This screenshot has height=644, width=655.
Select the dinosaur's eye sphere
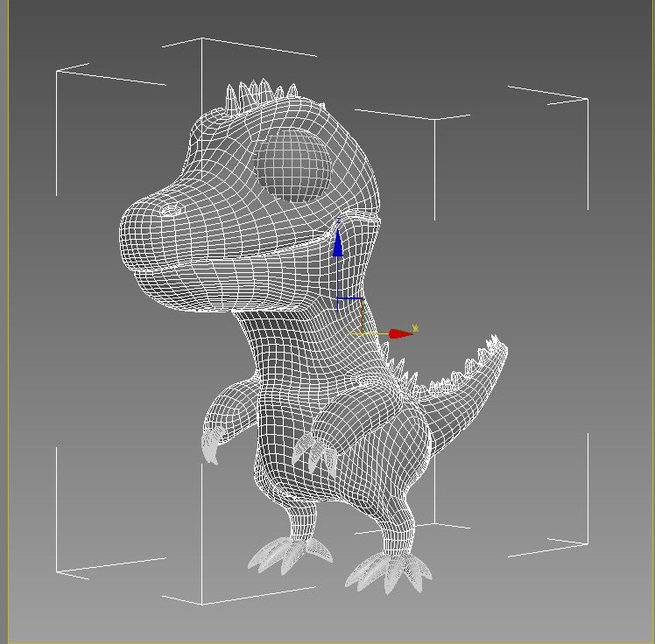[293, 165]
